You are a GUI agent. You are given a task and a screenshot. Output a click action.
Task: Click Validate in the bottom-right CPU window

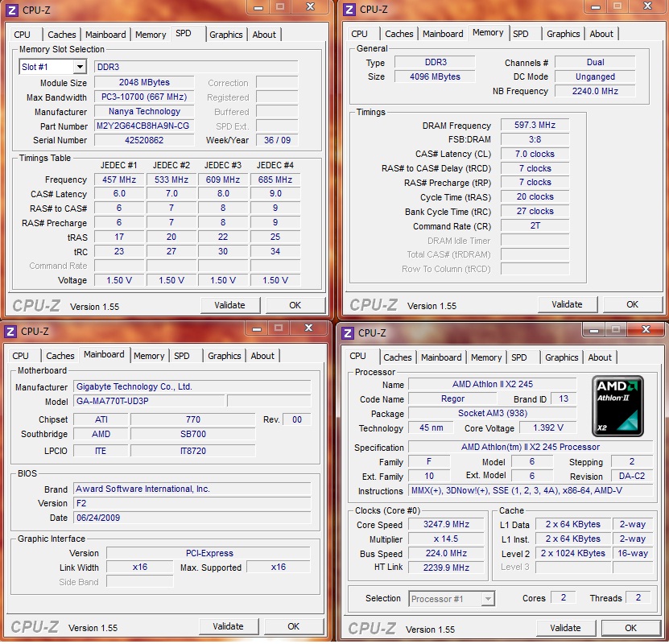point(565,628)
